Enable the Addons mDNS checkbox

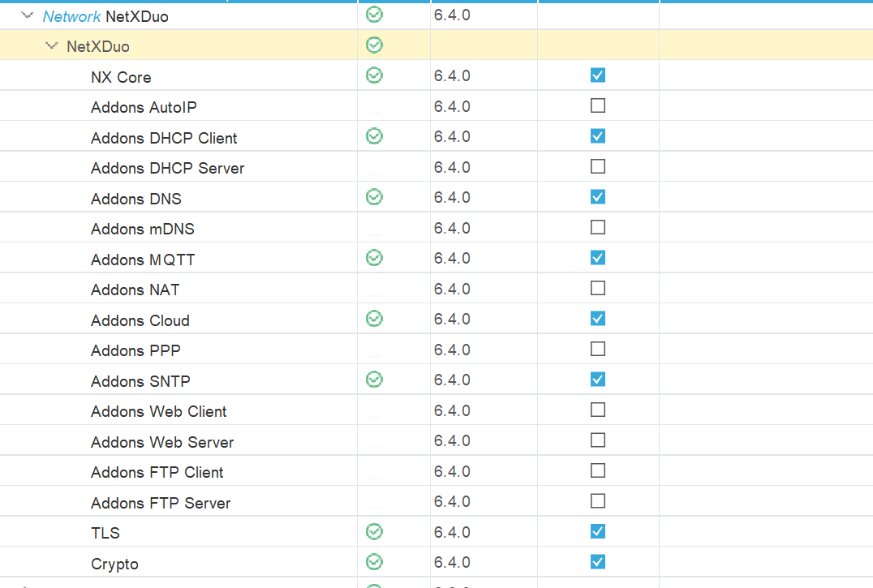[597, 226]
